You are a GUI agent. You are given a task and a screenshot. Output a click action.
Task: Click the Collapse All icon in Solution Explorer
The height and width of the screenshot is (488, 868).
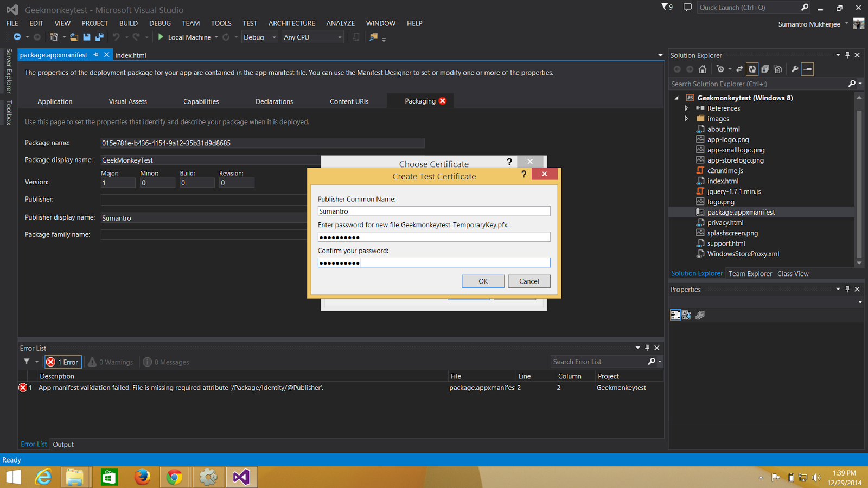tap(765, 69)
